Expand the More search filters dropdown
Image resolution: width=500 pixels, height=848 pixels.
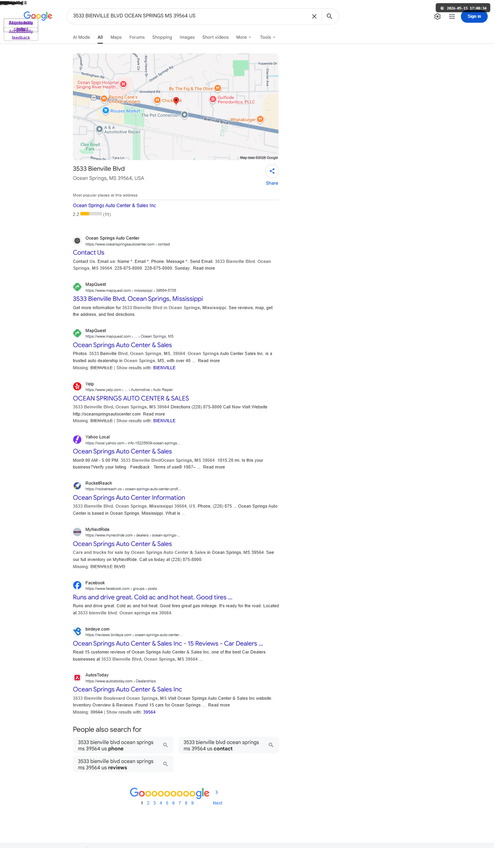(243, 37)
